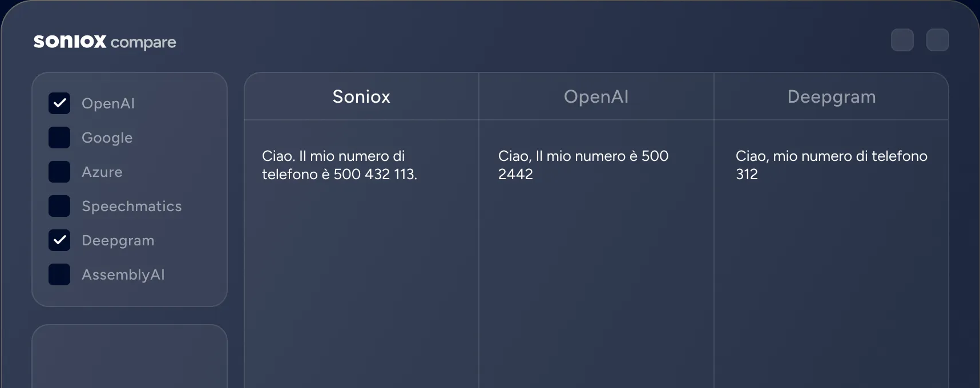Click the checkbox square next to Azure
Screen dimensions: 980x388
point(59,172)
